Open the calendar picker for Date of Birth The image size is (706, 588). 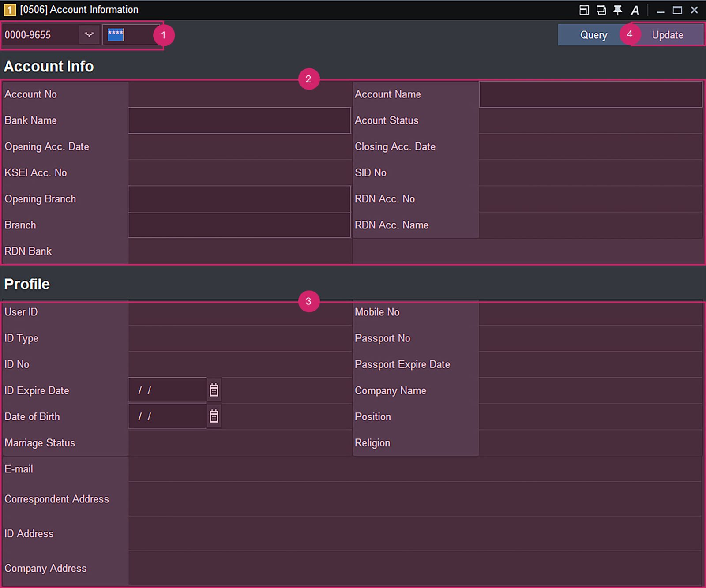point(214,416)
